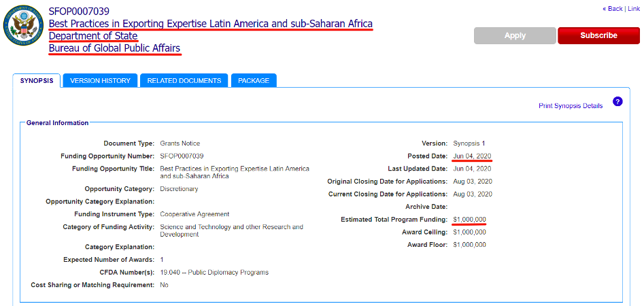Image resolution: width=644 pixels, height=306 pixels.
Task: Select the Discretionary opportunity category value
Action: click(179, 189)
